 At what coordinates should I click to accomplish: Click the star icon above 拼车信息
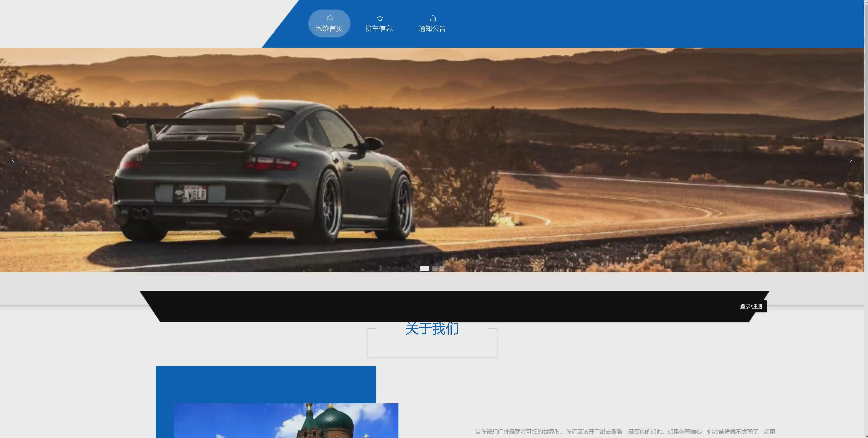click(x=379, y=18)
